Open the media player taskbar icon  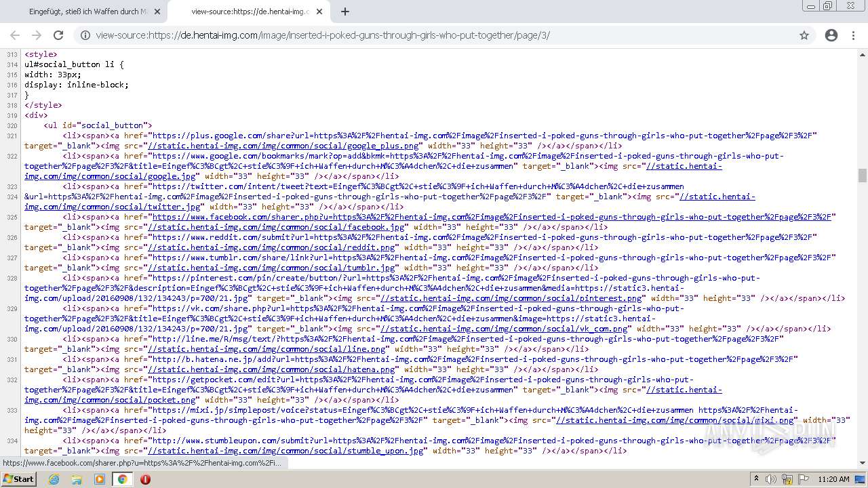(x=100, y=479)
